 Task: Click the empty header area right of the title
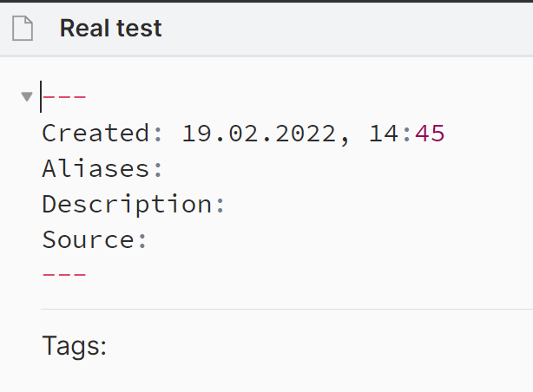[x=347, y=29]
